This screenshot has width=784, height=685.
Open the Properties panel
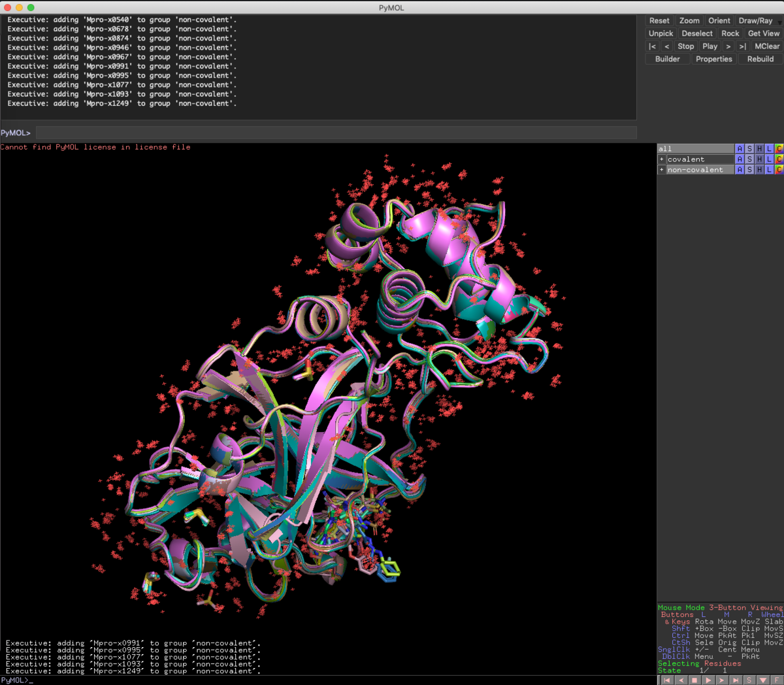tap(714, 59)
